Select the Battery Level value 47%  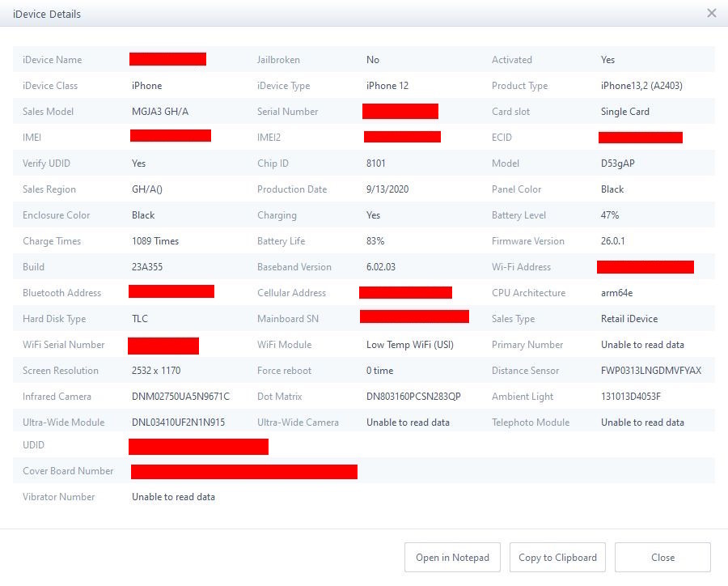pos(610,215)
